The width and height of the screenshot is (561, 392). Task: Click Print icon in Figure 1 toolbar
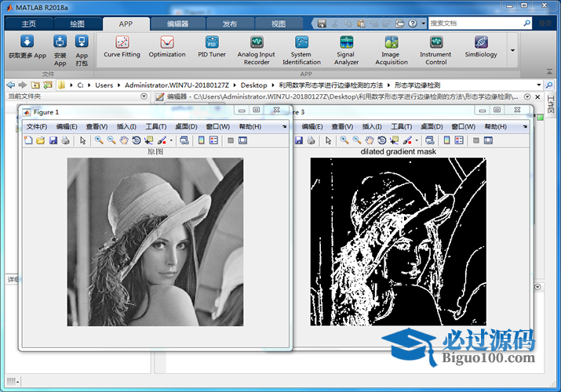point(65,140)
